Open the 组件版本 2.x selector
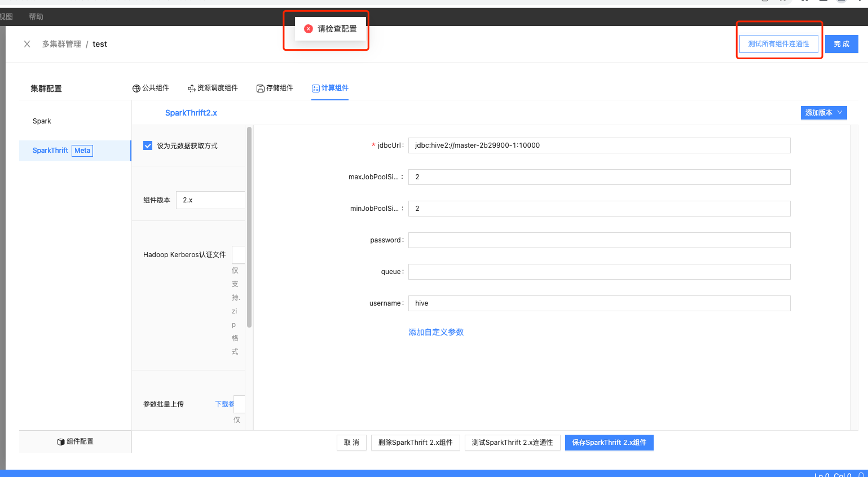 [x=211, y=200]
